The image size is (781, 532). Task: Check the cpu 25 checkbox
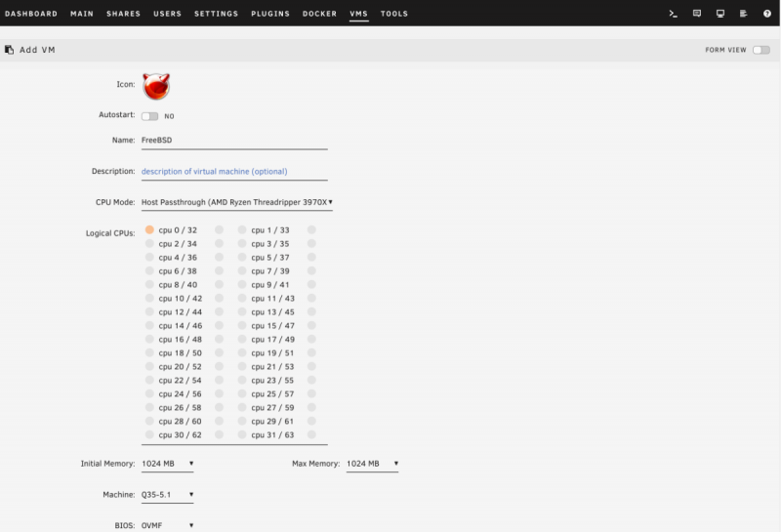pyautogui.click(x=242, y=393)
